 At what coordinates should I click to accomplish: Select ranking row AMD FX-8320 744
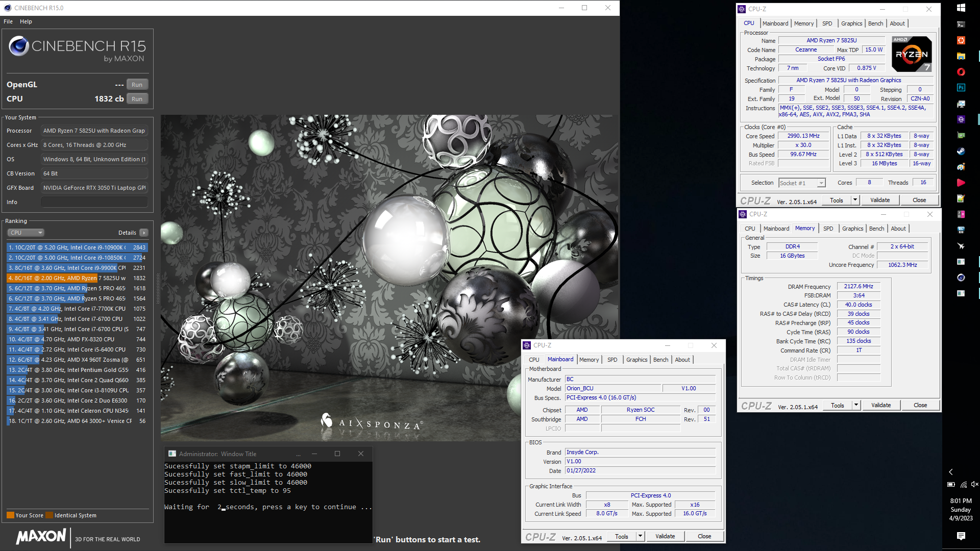77,339
